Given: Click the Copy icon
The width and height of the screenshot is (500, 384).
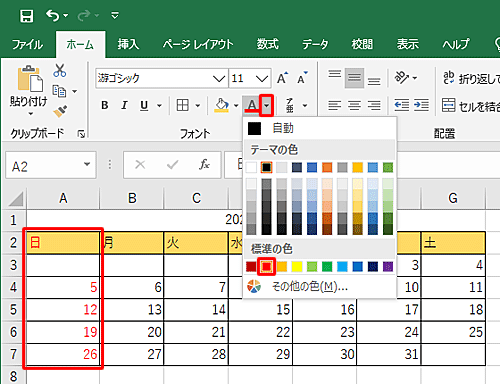Looking at the screenshot, I should (x=59, y=91).
